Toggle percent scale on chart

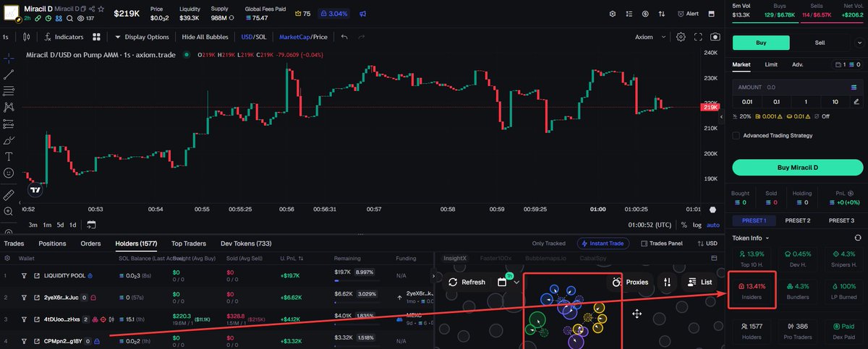point(684,225)
